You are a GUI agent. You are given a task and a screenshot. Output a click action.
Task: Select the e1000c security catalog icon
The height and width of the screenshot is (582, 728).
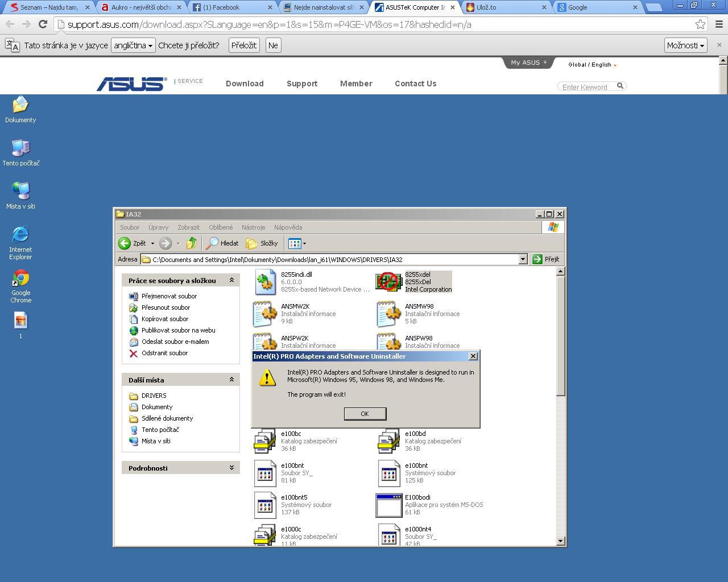(265, 535)
